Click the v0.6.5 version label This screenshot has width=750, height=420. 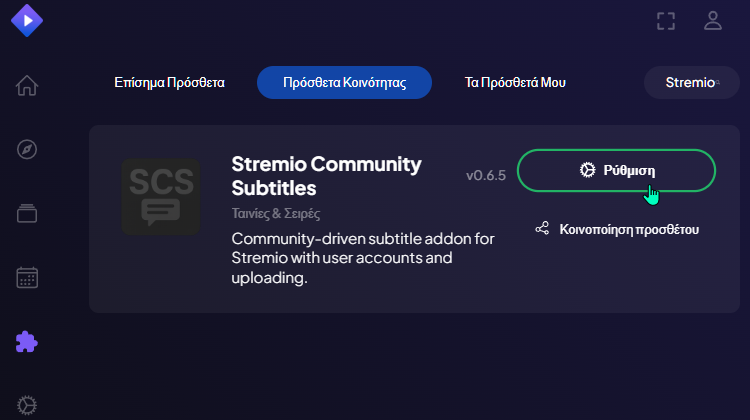[486, 176]
